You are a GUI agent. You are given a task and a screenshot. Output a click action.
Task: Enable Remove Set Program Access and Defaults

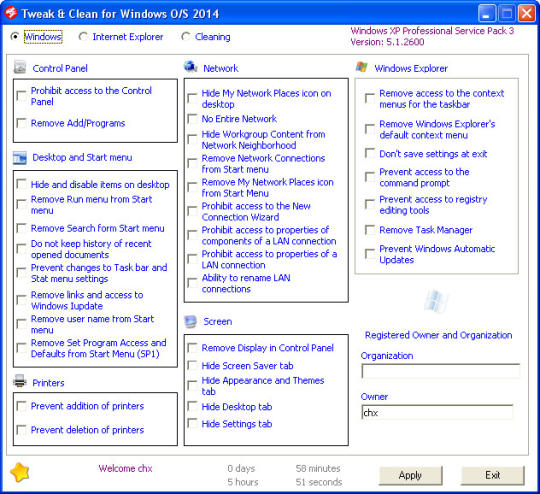click(x=21, y=348)
